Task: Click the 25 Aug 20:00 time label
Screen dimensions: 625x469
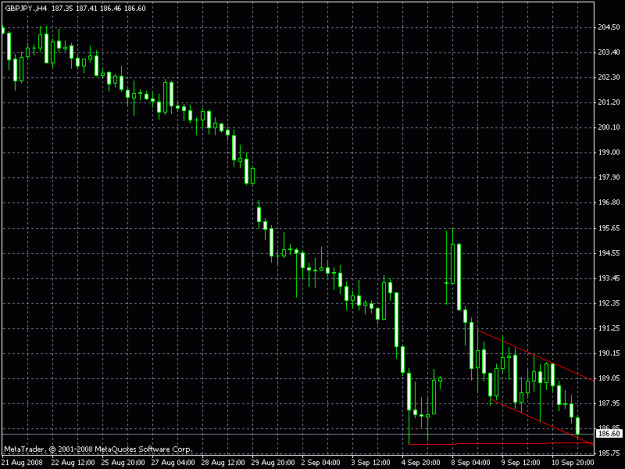Action: point(123,463)
